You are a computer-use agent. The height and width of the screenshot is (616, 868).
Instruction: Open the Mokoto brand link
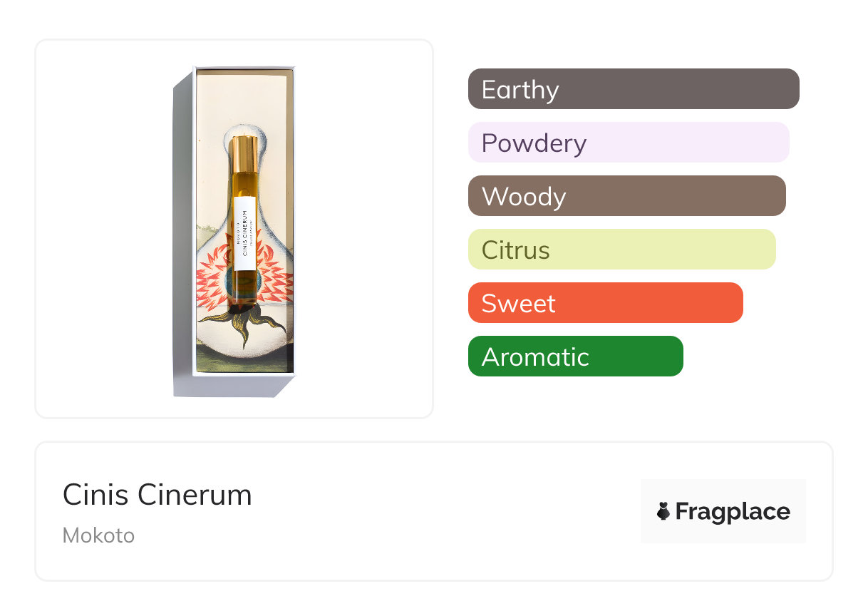pos(98,535)
